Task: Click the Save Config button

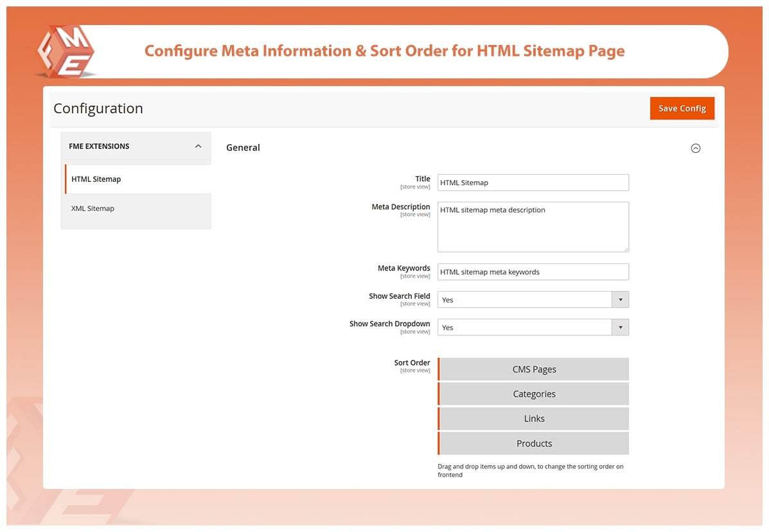Action: tap(682, 109)
